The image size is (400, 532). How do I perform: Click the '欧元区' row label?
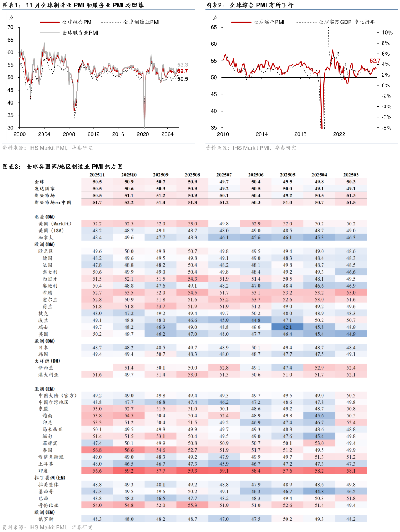tap(46, 251)
